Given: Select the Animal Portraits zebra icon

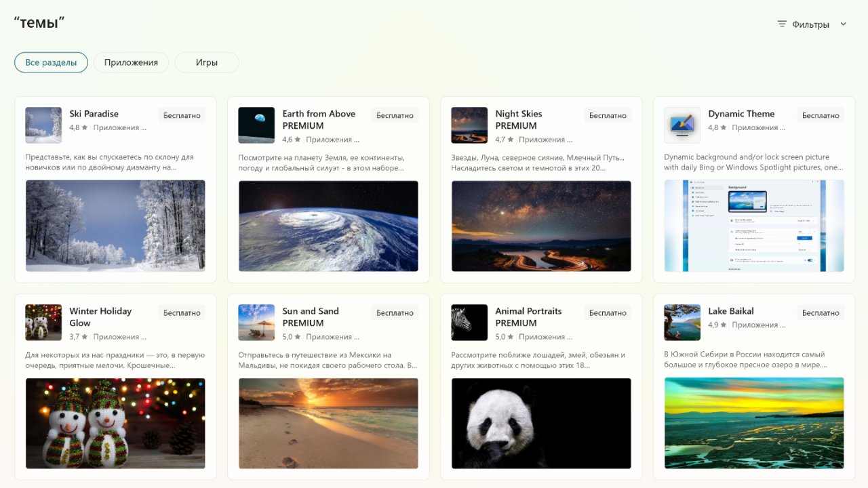Looking at the screenshot, I should click(x=469, y=323).
